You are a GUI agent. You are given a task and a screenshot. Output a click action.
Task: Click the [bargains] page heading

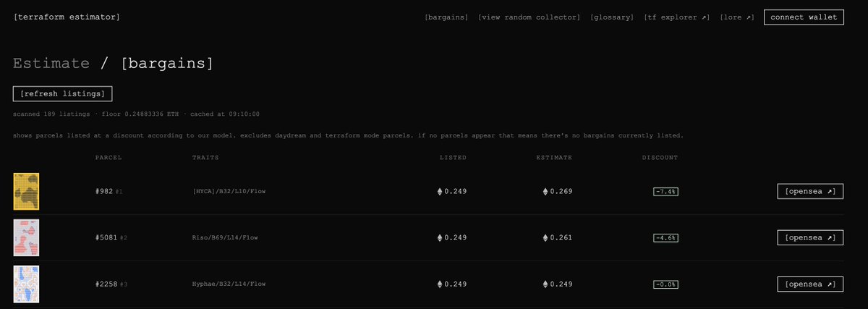(x=167, y=64)
